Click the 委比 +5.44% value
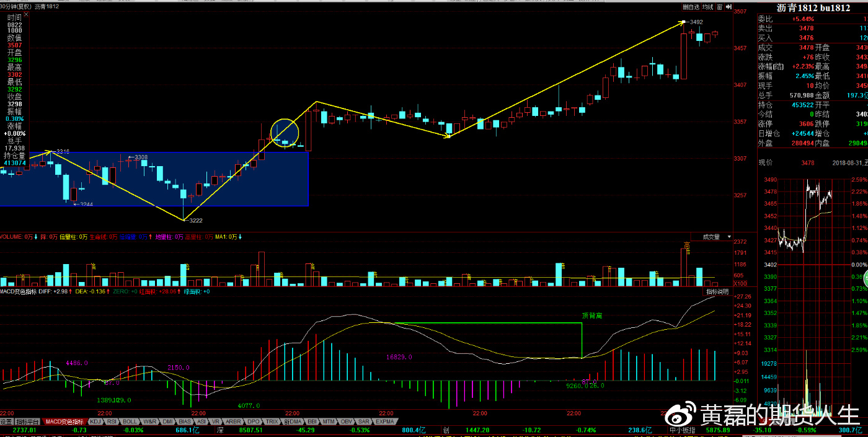The height and width of the screenshot is (437, 868). [x=804, y=19]
